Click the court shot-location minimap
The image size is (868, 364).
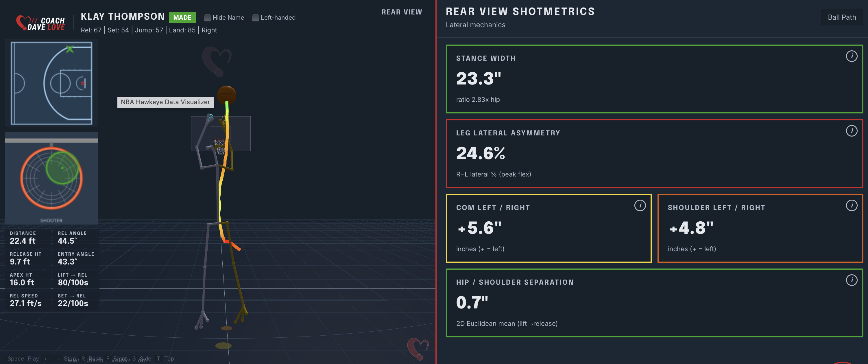(51, 83)
